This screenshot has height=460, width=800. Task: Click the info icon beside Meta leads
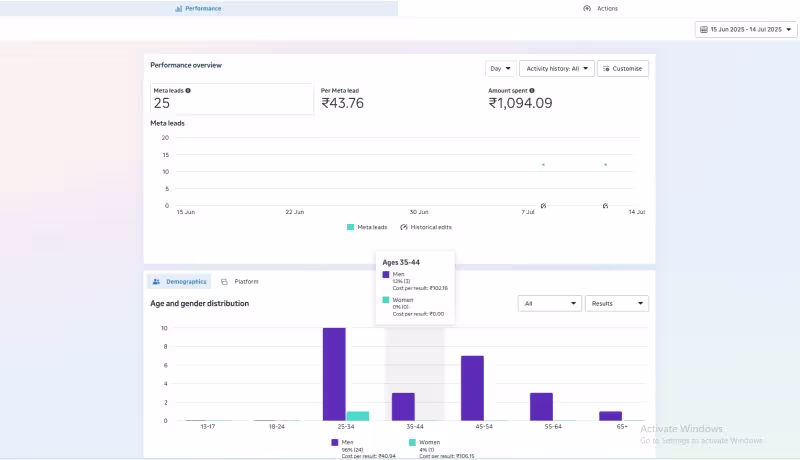coord(188,91)
